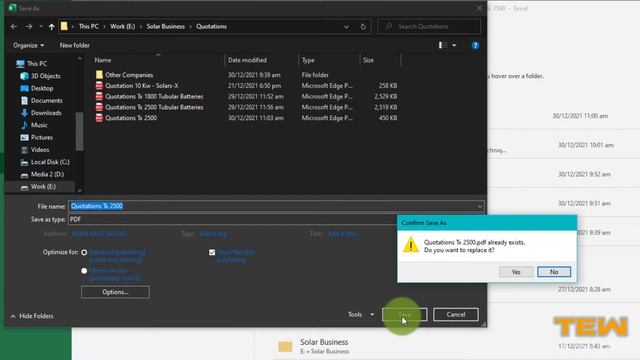Screen dimensions: 640x360
Task: Select 'Quotations Tx 2500' PDF file
Action: 131,118
